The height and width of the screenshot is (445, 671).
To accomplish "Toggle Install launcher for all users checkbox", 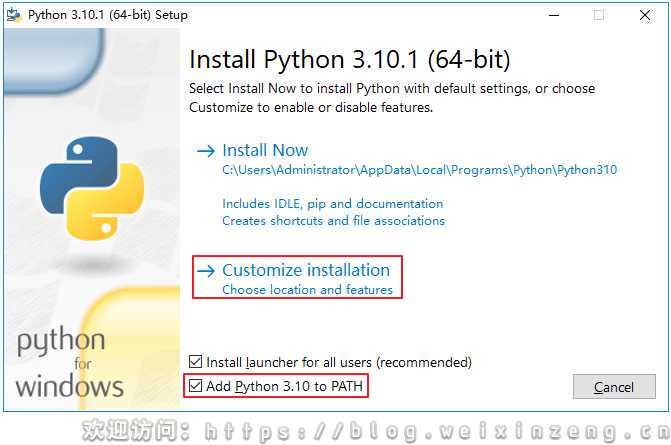I will (195, 362).
